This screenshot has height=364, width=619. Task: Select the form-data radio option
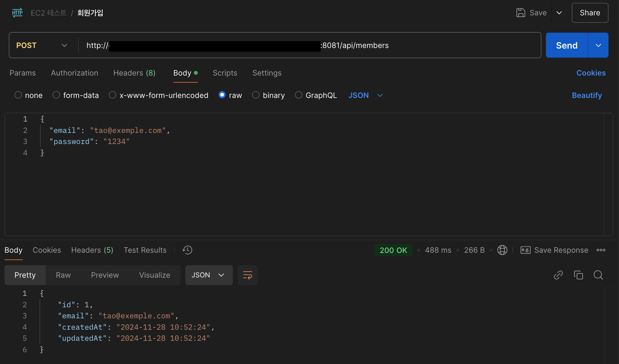pyautogui.click(x=56, y=95)
